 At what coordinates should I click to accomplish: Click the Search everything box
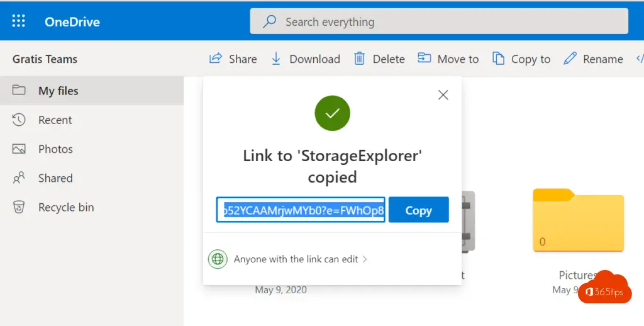coord(438,22)
